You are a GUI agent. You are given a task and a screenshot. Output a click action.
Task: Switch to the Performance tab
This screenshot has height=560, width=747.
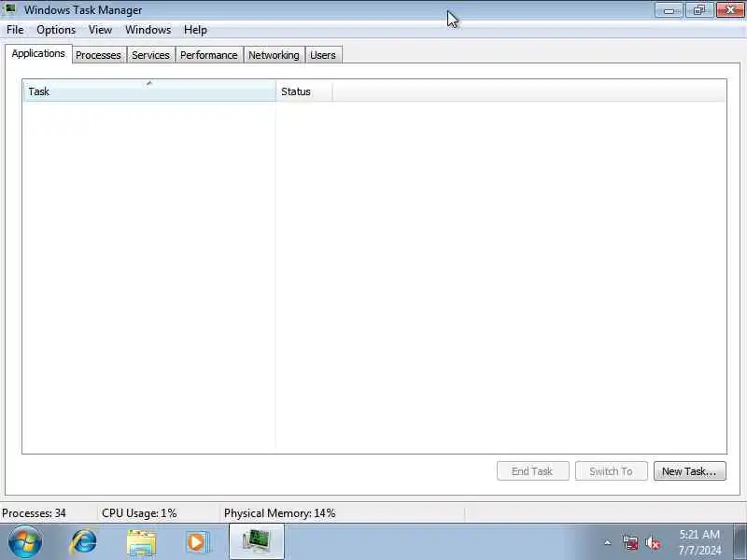click(x=209, y=55)
